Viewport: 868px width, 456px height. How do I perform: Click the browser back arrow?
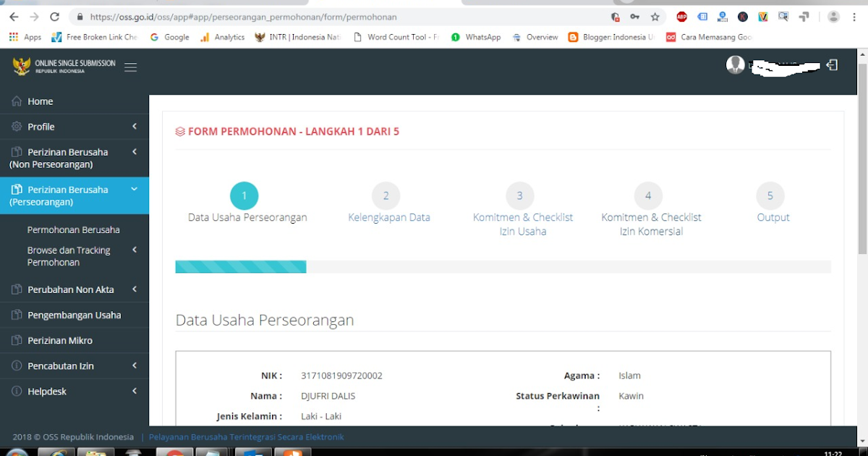coord(13,16)
